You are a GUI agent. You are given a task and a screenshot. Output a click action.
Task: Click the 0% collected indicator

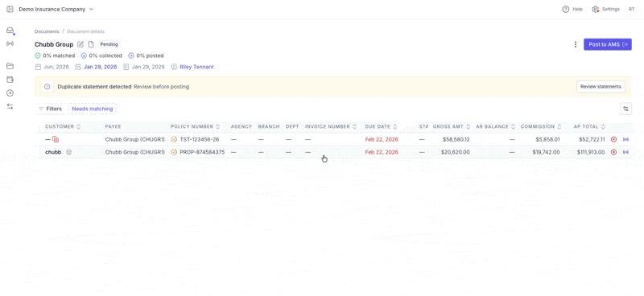pyautogui.click(x=101, y=55)
